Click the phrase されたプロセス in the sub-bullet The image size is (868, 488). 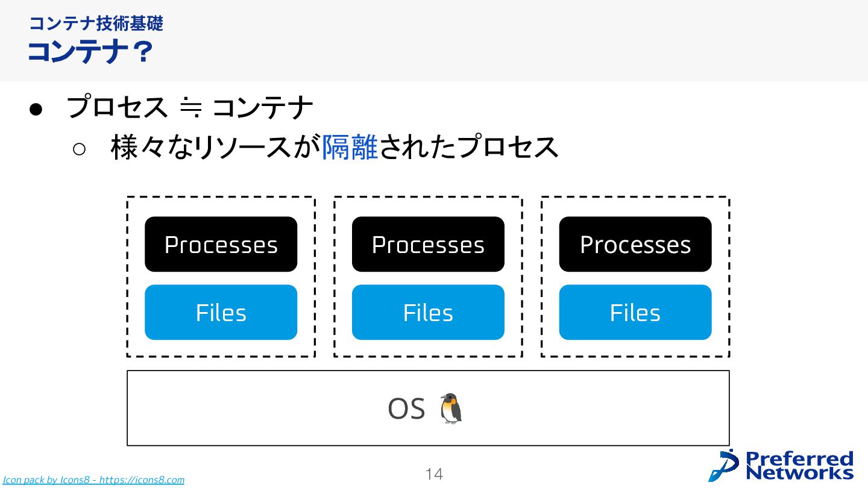(x=468, y=148)
